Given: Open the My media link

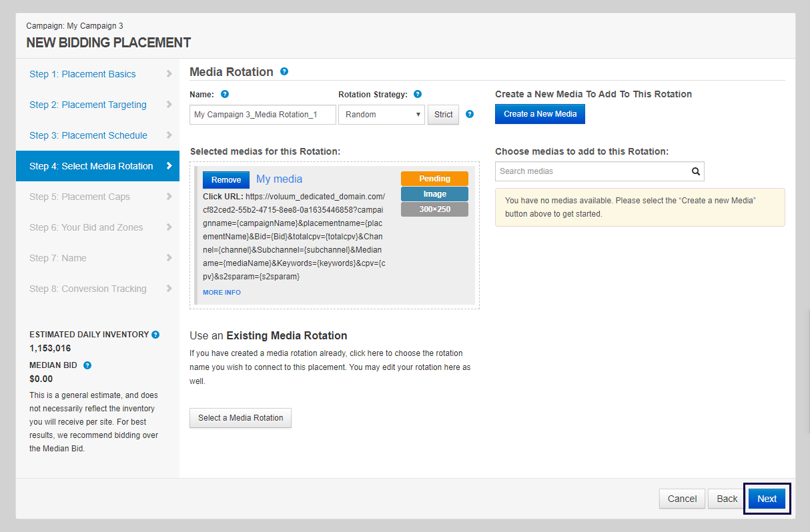Looking at the screenshot, I should click(x=279, y=179).
